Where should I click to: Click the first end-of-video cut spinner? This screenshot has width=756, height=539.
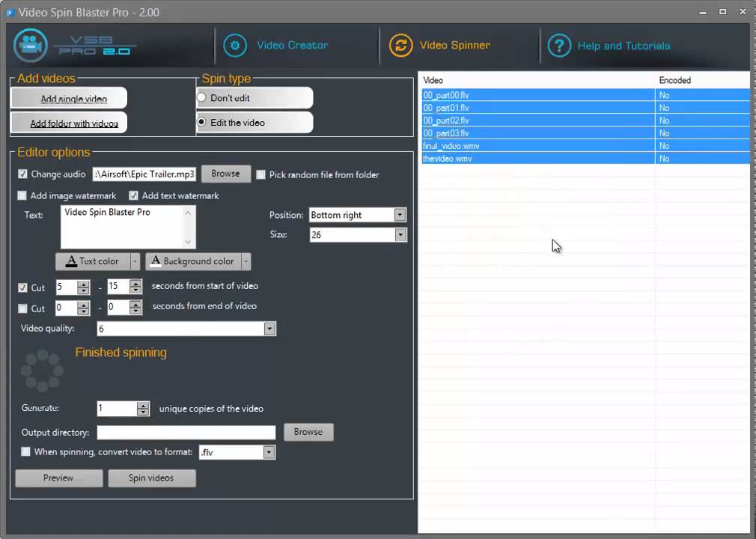(x=73, y=308)
